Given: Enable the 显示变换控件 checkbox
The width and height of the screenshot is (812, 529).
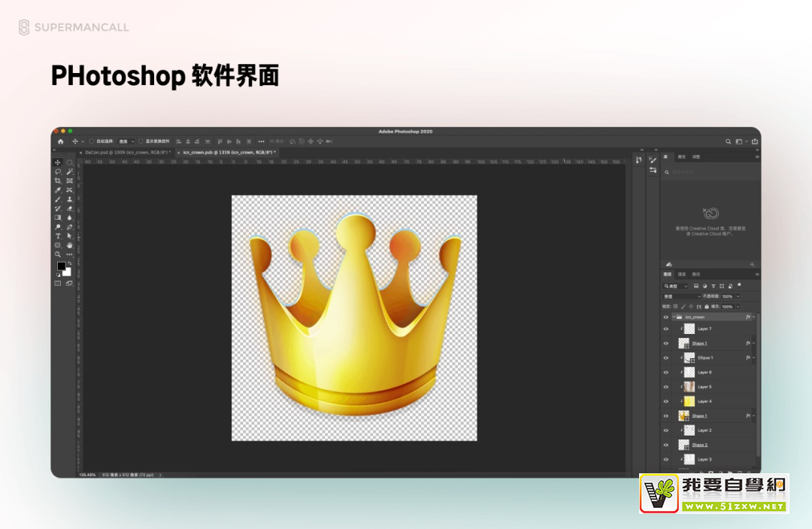Looking at the screenshot, I should coord(141,141).
